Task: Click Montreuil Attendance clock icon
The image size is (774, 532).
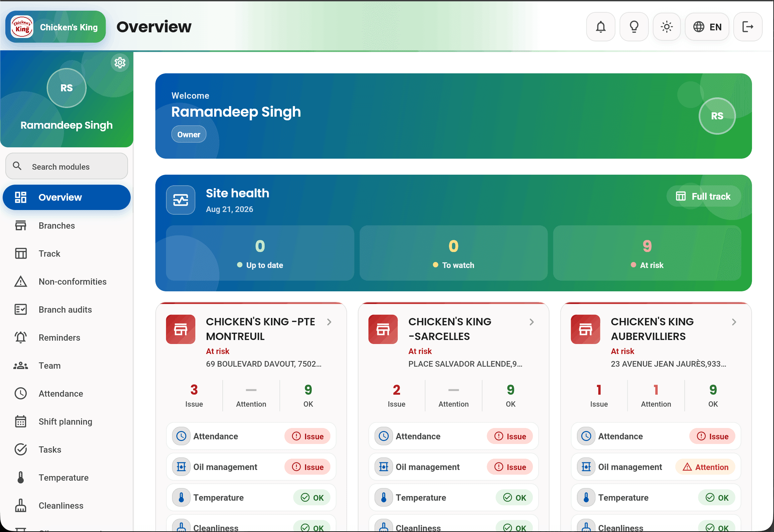Action: point(181,436)
